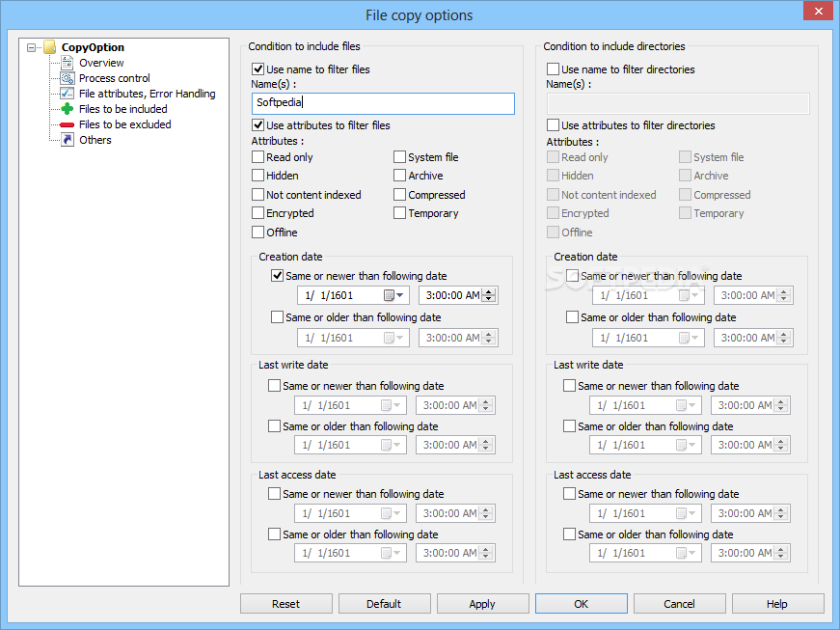Check files Last write date Same or newer
This screenshot has height=630, width=840.
click(274, 386)
